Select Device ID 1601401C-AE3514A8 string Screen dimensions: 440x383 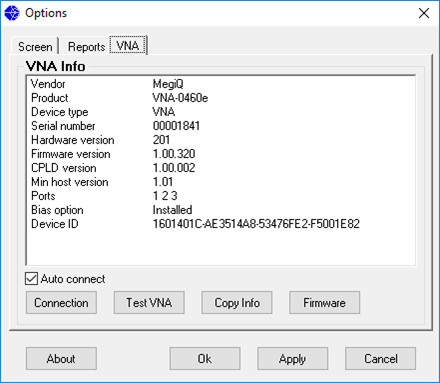256,224
